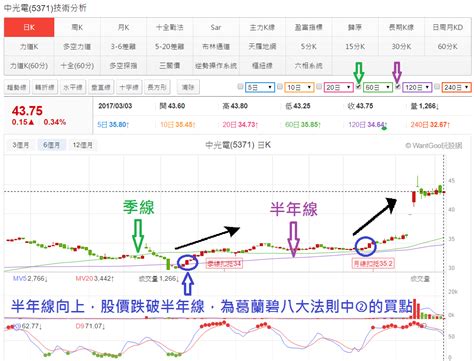The height and width of the screenshot is (361, 474).
Task: Select the 6個月 chart range
Action: (51, 145)
